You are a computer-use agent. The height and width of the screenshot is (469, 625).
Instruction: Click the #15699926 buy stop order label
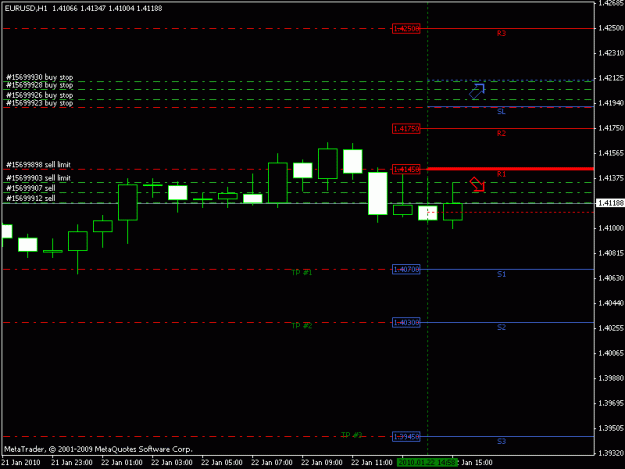coord(39,95)
